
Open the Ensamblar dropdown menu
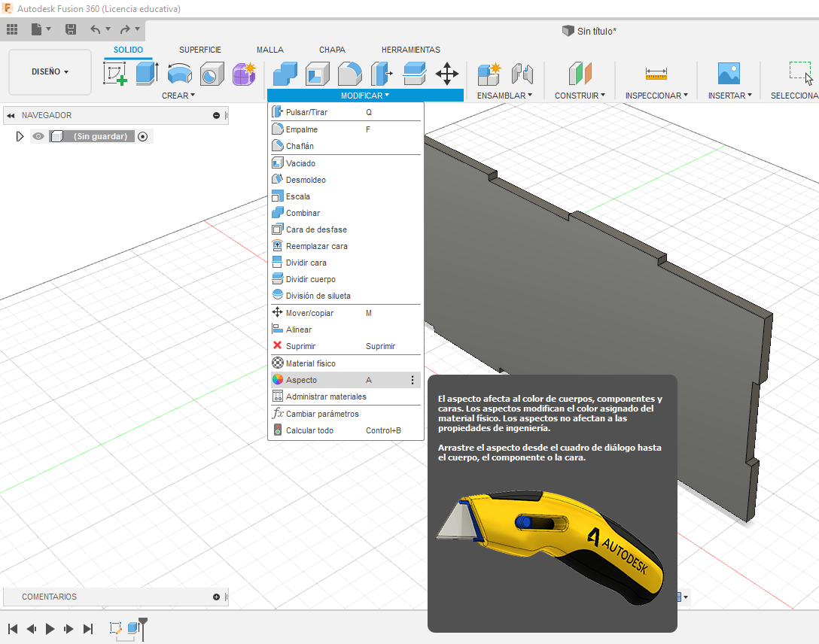[x=504, y=96]
